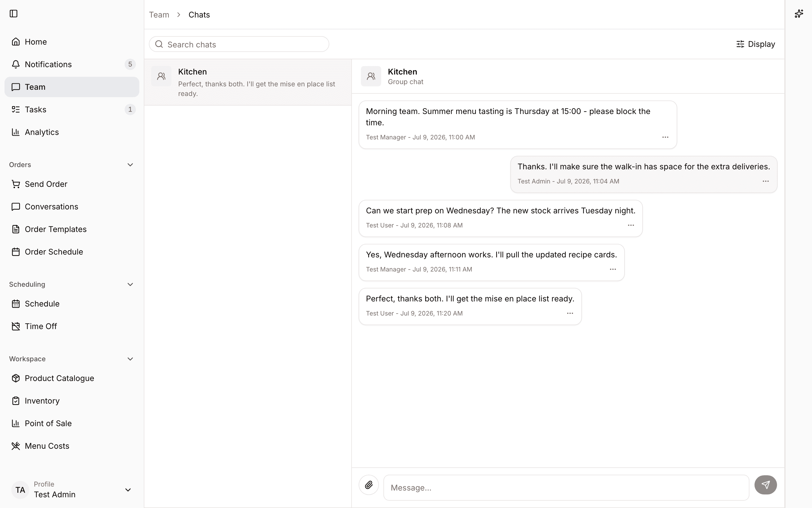
Task: Click the Analytics bar chart icon
Action: (x=16, y=132)
